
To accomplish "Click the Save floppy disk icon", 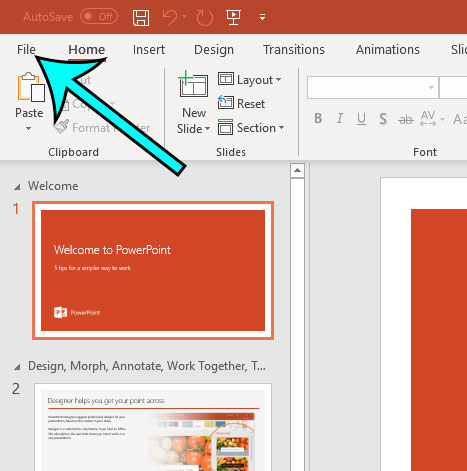I will [x=141, y=17].
